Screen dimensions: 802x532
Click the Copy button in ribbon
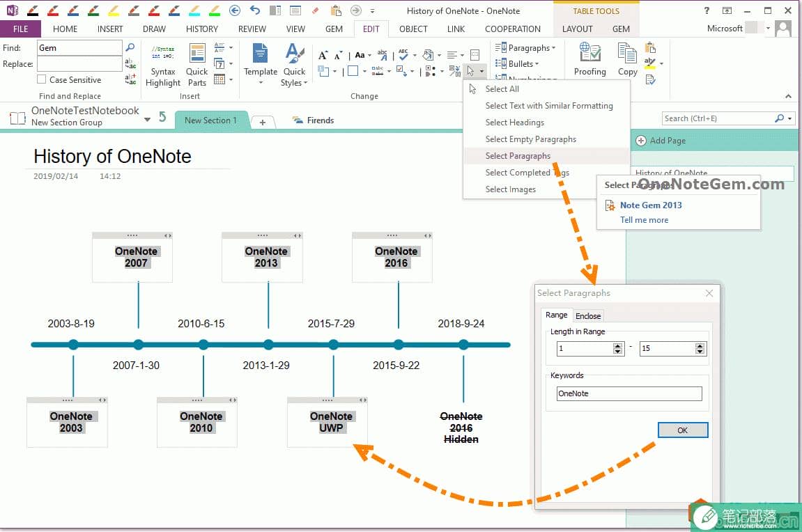tap(627, 59)
